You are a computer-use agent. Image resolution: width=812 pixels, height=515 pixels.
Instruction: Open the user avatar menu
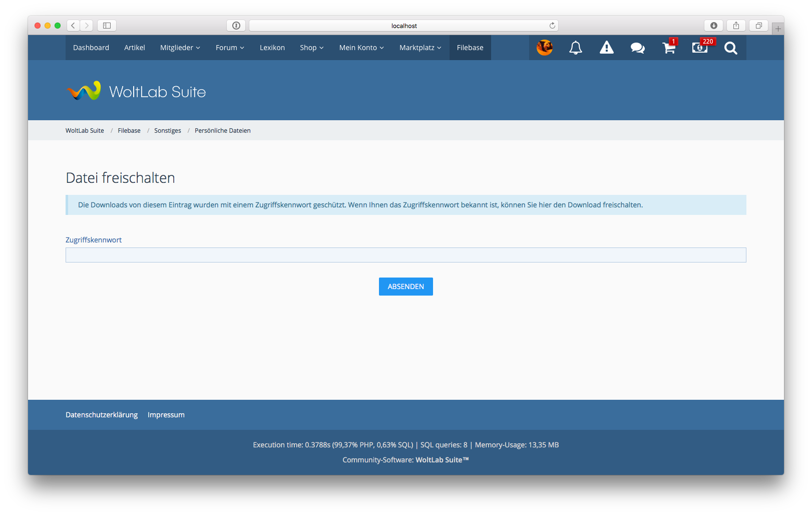544,48
